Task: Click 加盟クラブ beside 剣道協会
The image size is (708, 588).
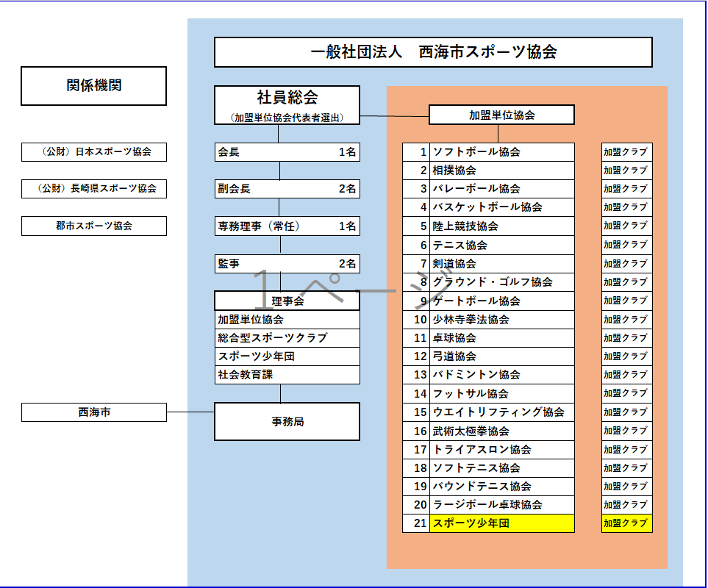Action: 626,264
